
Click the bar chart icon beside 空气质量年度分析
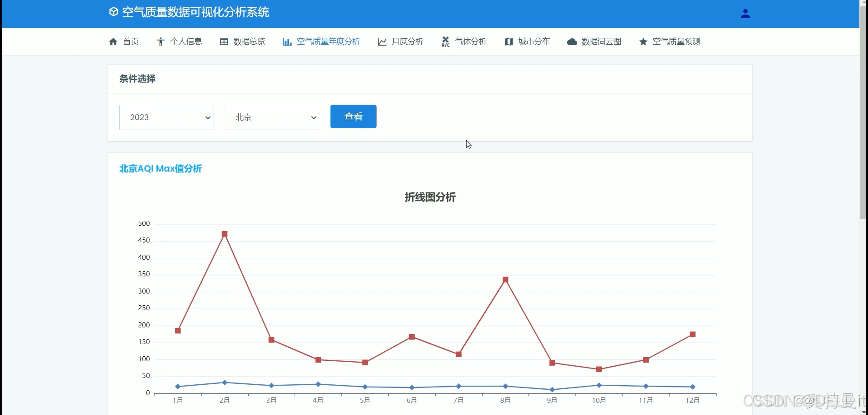(x=287, y=42)
